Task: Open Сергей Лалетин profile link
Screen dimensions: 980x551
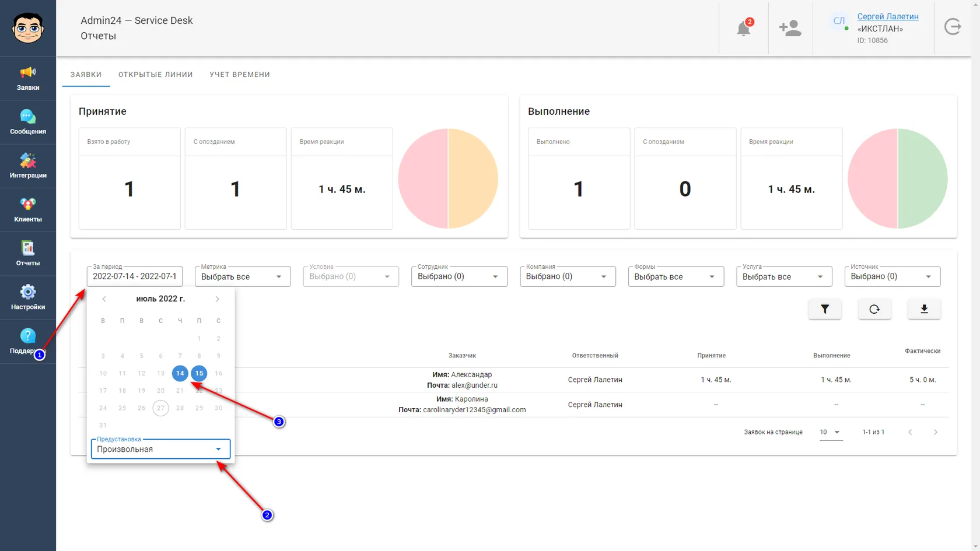Action: (888, 16)
